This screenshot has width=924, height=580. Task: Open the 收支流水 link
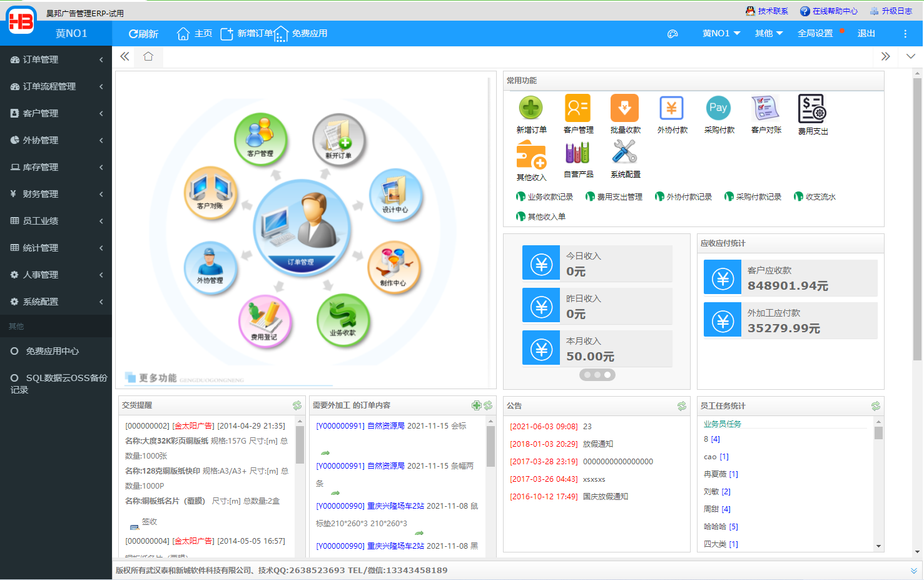tap(815, 197)
